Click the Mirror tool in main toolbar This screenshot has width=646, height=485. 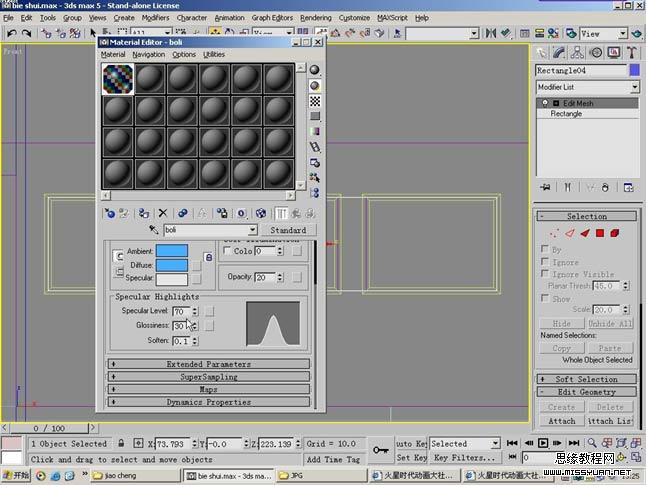[490, 33]
